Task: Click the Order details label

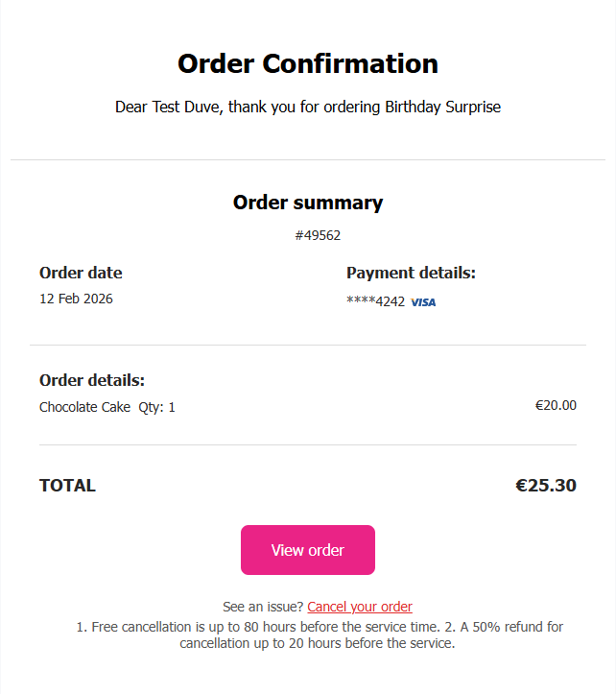Action: coord(92,380)
